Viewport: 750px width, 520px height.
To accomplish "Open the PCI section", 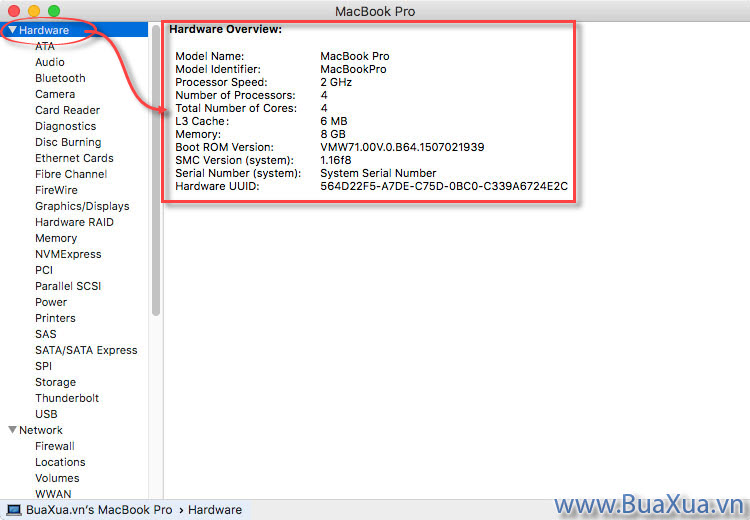I will [x=44, y=270].
